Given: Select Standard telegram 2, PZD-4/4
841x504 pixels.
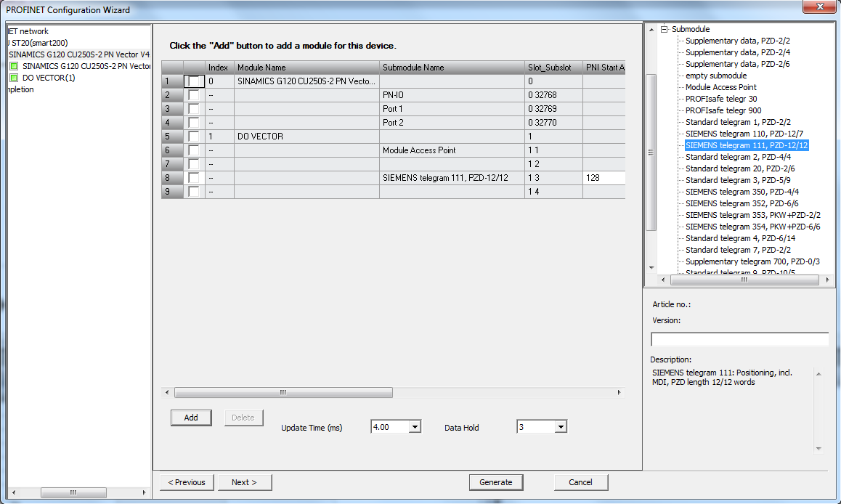Looking at the screenshot, I should (x=738, y=157).
